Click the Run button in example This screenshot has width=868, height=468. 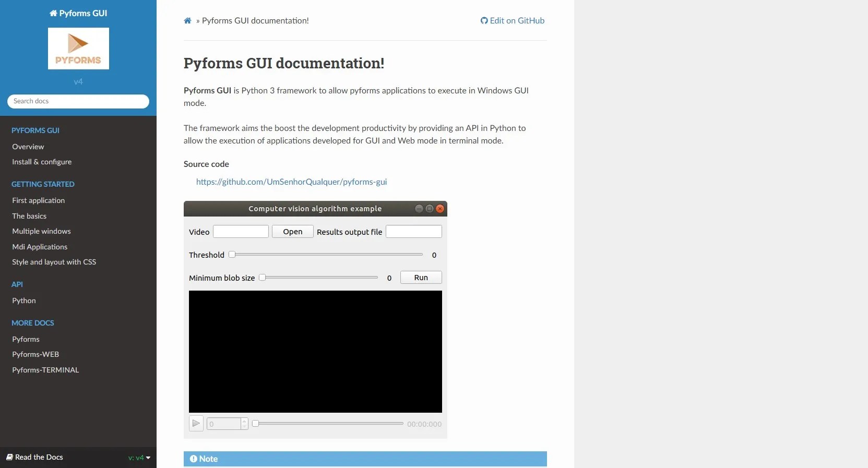click(421, 278)
